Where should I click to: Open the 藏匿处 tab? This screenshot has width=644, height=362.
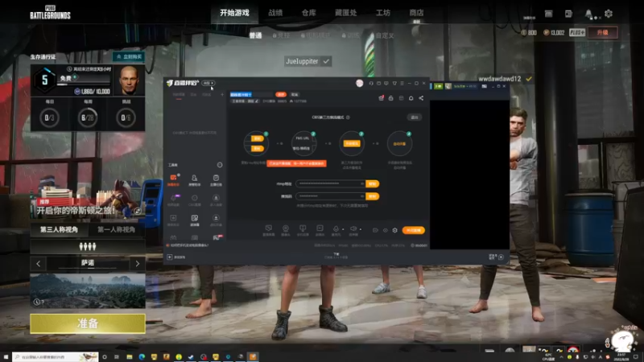point(346,13)
